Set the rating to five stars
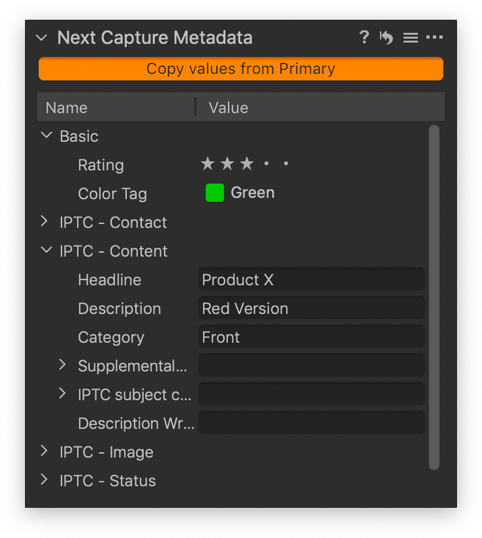This screenshot has height=538, width=482. [x=286, y=164]
